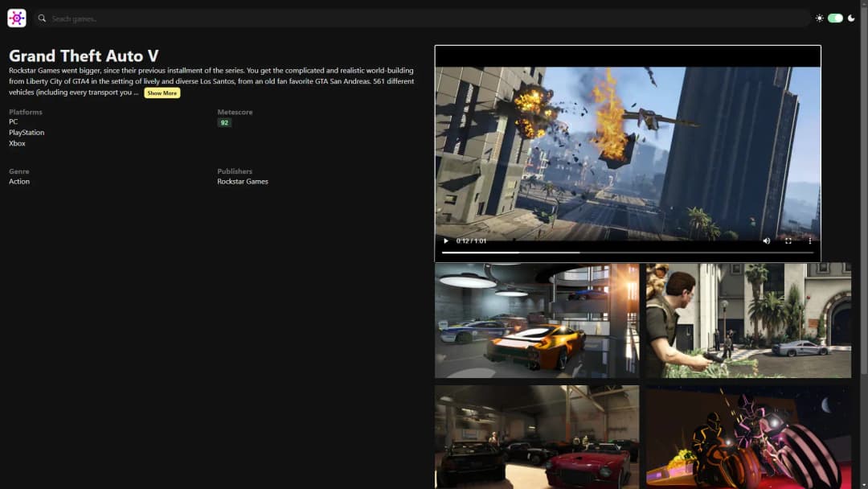This screenshot has width=868, height=489.
Task: Expand description with Show More button
Action: [x=162, y=93]
